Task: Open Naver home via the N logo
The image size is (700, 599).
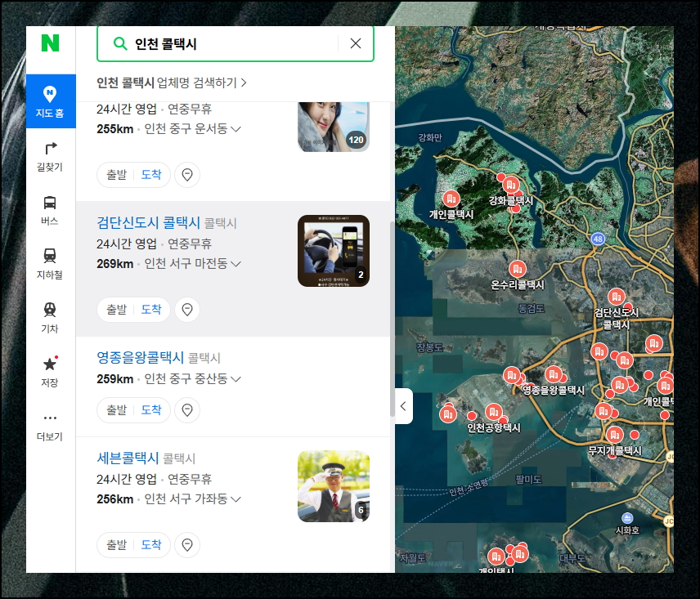Action: pyautogui.click(x=50, y=42)
